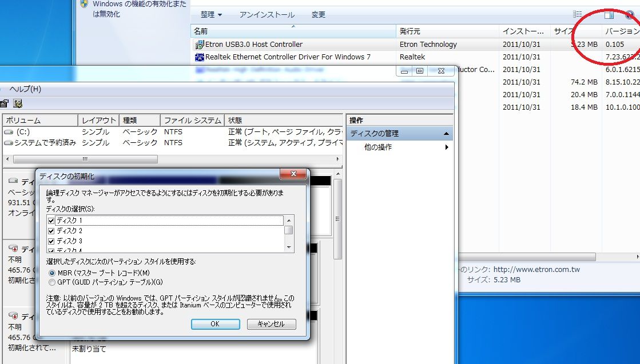Click the 74.2 MB size cell

point(584,82)
